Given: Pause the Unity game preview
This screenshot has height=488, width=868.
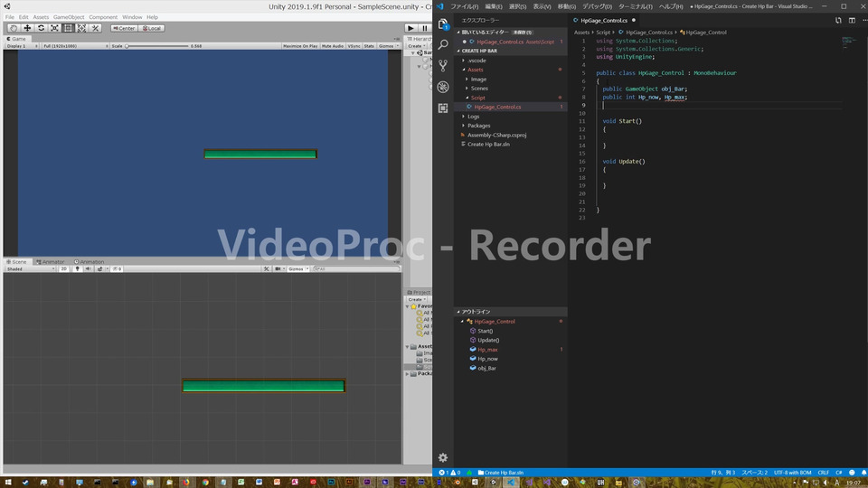Looking at the screenshot, I should click(425, 28).
